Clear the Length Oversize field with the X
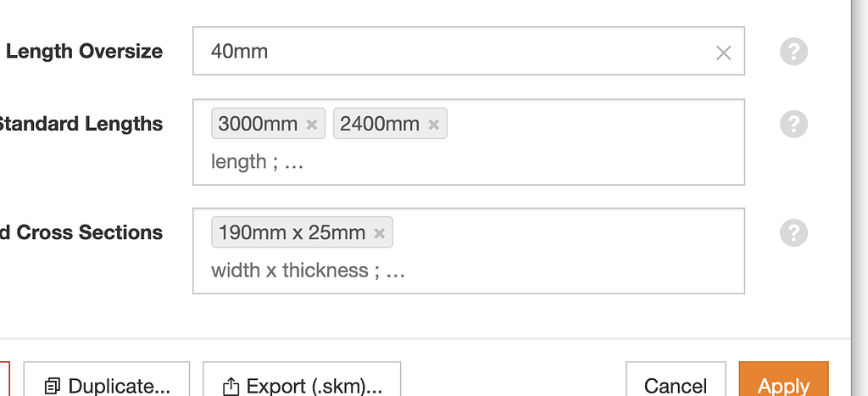Viewport: 868px width, 396px height. 723,53
